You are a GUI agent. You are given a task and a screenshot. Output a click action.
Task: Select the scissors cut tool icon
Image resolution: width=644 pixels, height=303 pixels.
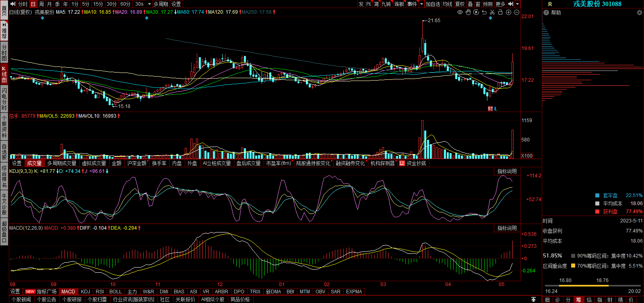pyautogui.click(x=492, y=12)
